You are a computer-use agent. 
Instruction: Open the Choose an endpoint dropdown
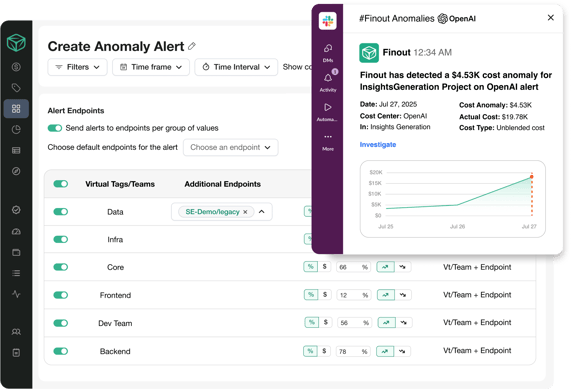click(231, 148)
